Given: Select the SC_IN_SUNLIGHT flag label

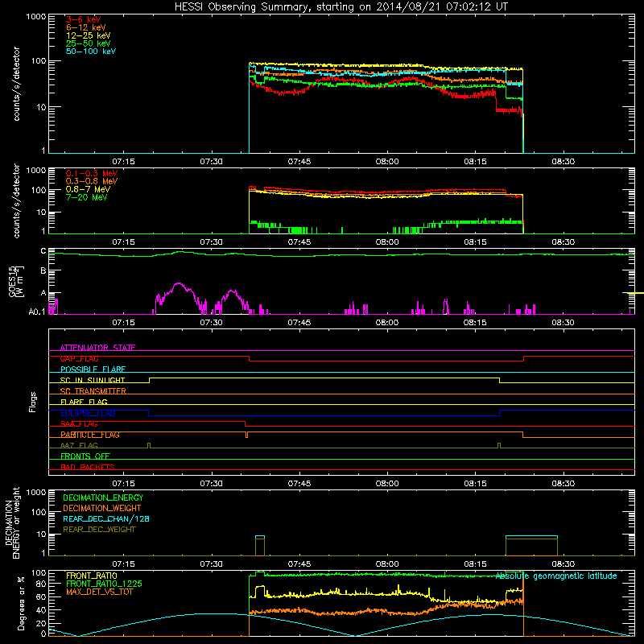Looking at the screenshot, I should (x=93, y=380).
